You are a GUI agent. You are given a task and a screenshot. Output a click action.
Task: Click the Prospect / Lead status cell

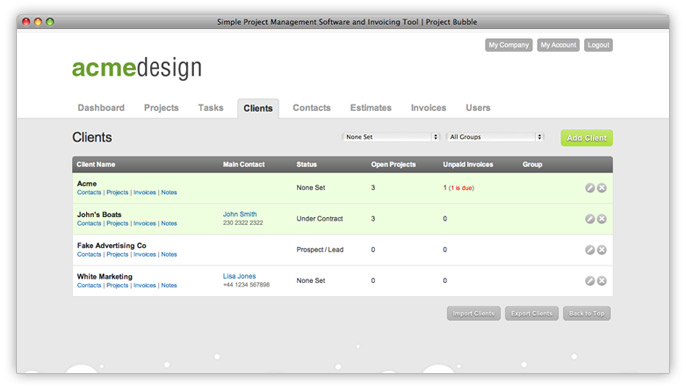[320, 250]
